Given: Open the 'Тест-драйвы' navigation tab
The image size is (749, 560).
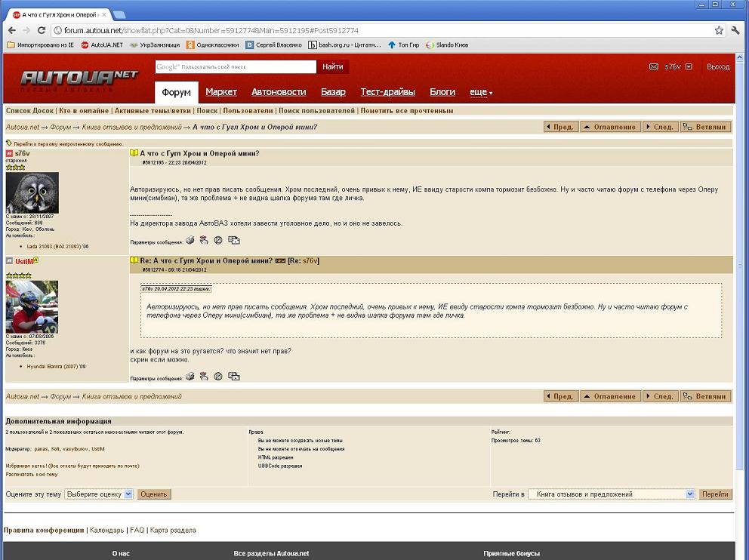Looking at the screenshot, I should point(387,92).
